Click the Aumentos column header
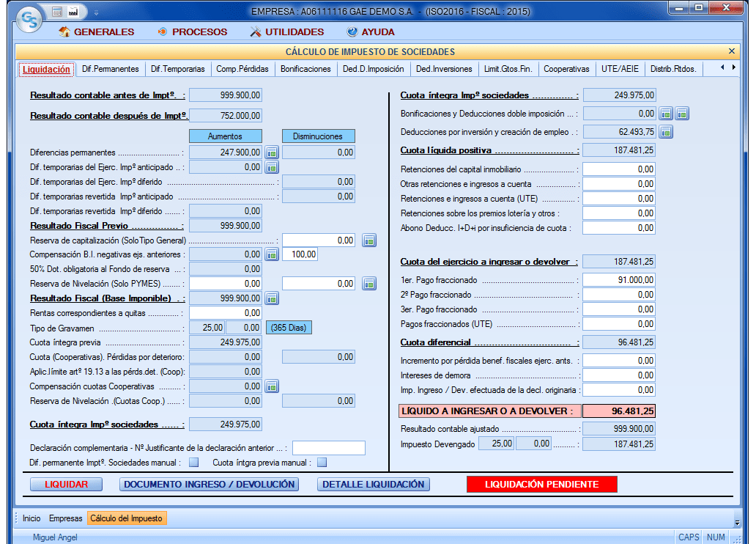 [x=226, y=136]
